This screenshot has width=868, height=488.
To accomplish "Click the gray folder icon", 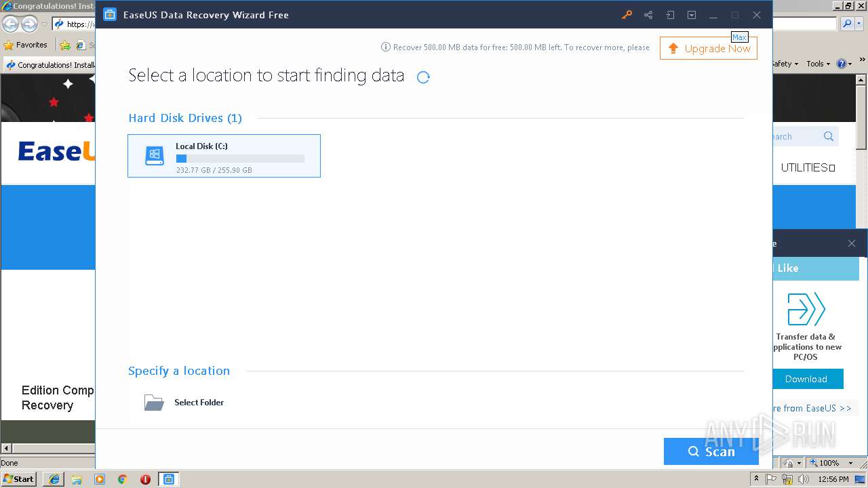I will [x=154, y=403].
